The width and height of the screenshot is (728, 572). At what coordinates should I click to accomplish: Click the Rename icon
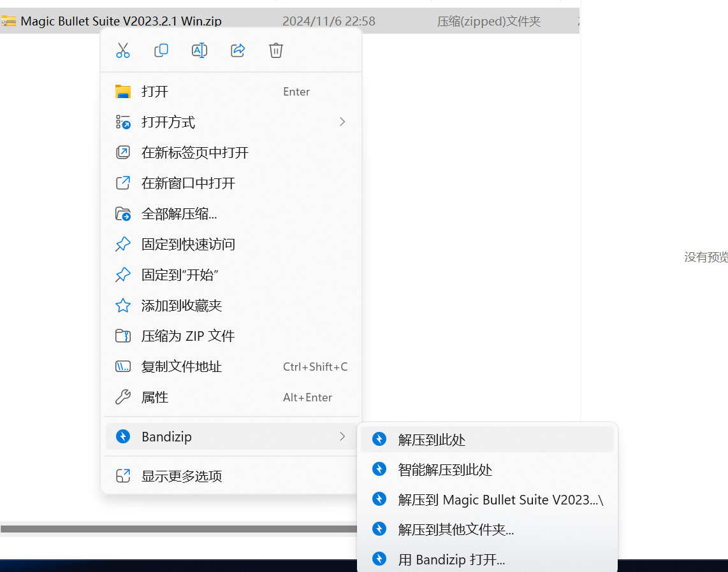(x=200, y=50)
